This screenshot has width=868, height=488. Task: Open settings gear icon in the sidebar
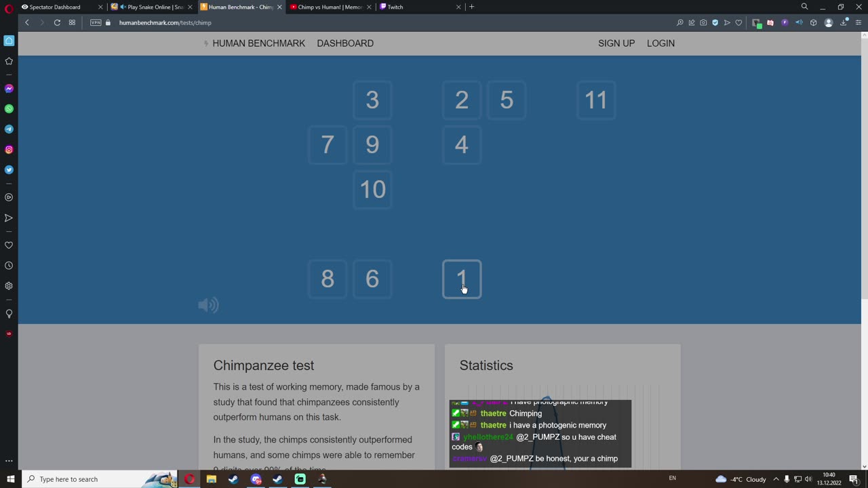coord(9,286)
